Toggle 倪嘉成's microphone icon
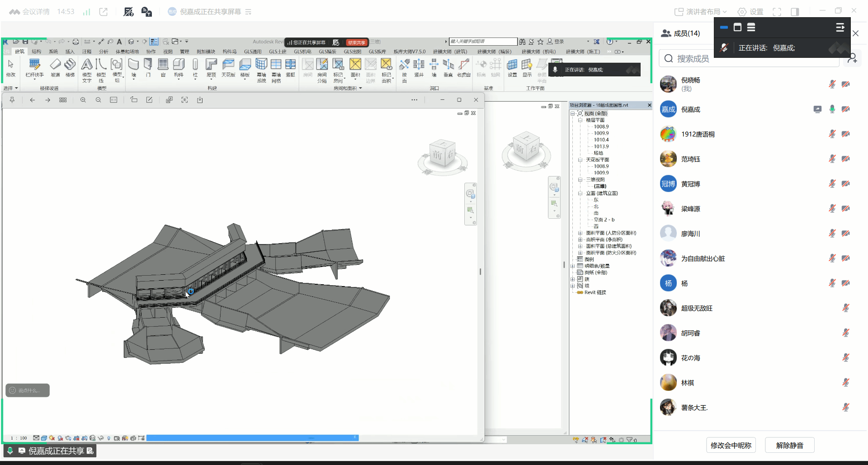868x465 pixels. [832, 109]
